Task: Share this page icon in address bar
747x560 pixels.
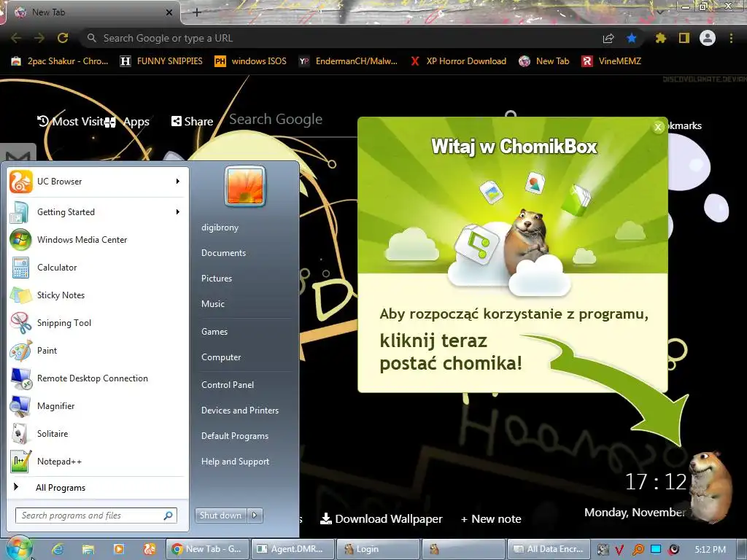Action: (608, 38)
